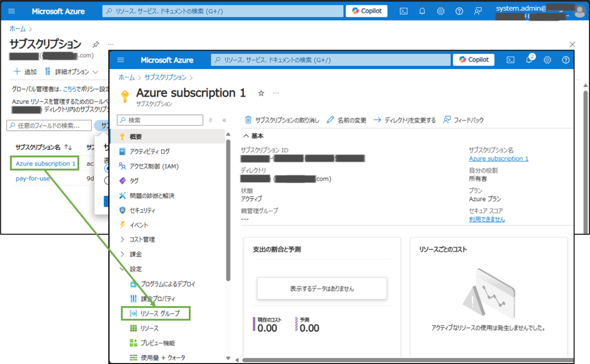Open help question mark in back window
The width and height of the screenshot is (590, 364).
(459, 11)
